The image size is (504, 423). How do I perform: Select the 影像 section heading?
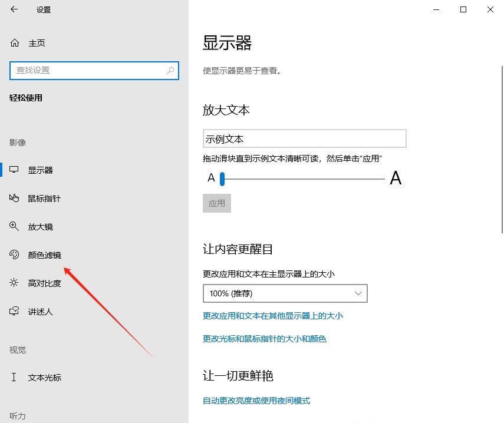pos(18,142)
